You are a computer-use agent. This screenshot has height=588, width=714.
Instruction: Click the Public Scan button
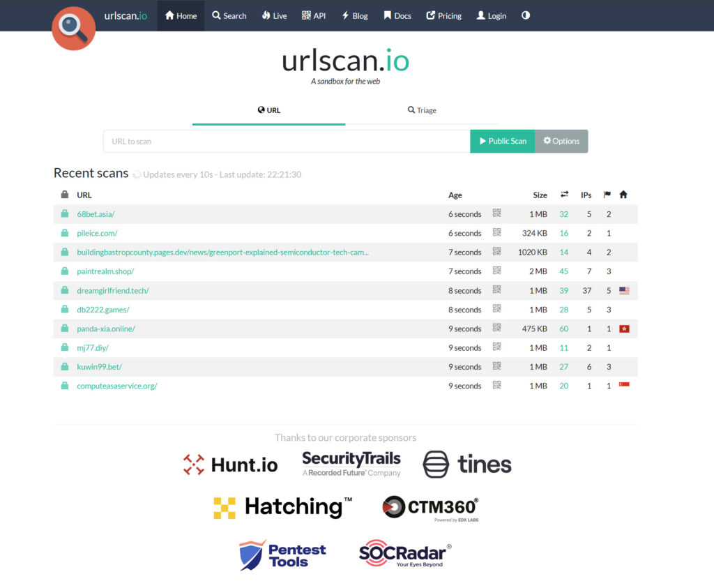[x=503, y=141]
